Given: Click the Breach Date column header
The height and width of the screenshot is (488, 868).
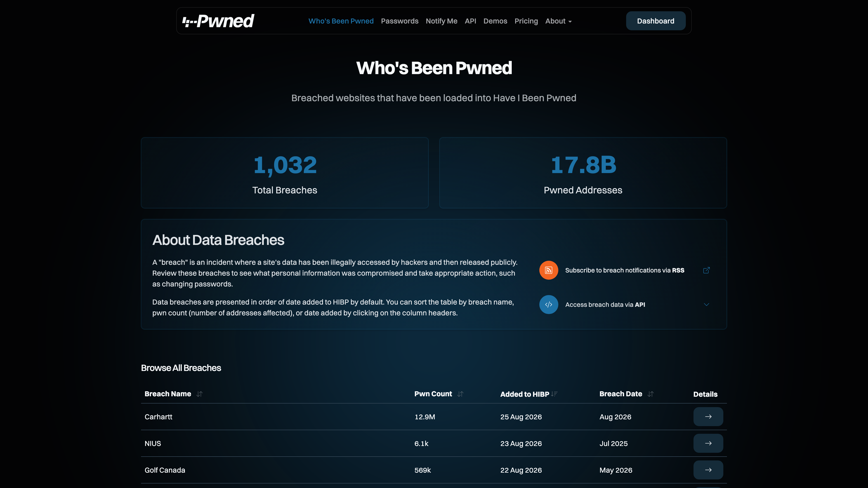Looking at the screenshot, I should tap(621, 394).
